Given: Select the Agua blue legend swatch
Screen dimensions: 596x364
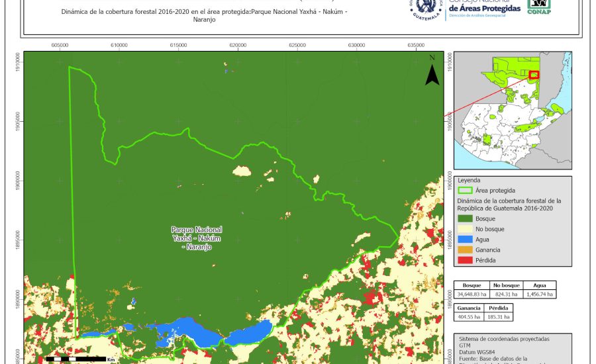Looking at the screenshot, I should coord(465,240).
